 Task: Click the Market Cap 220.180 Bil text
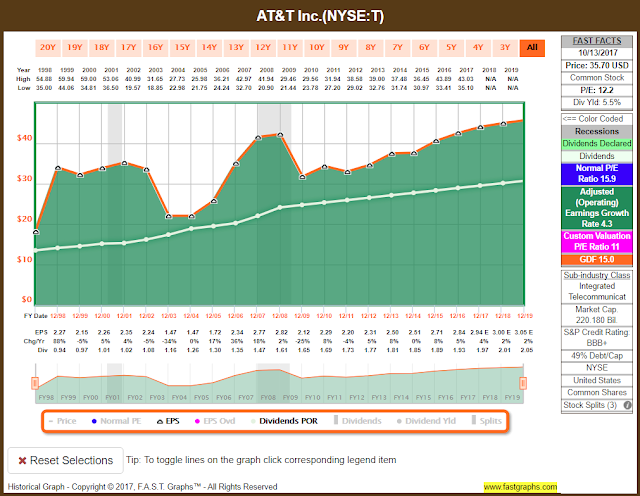tap(597, 315)
